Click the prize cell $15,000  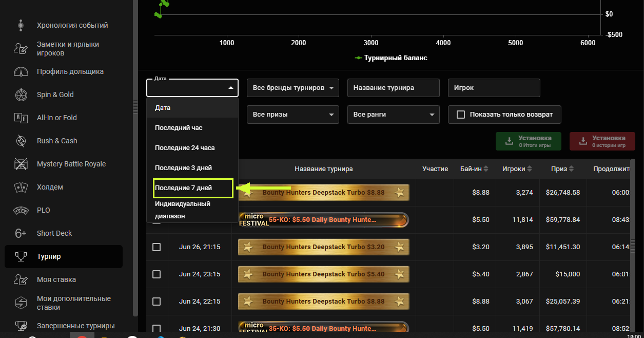[568, 274]
